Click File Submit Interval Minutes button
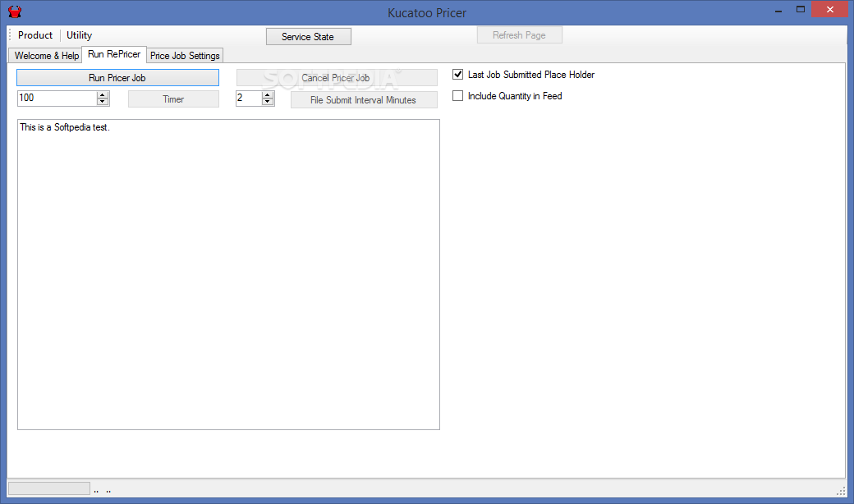The width and height of the screenshot is (854, 504). click(x=364, y=100)
